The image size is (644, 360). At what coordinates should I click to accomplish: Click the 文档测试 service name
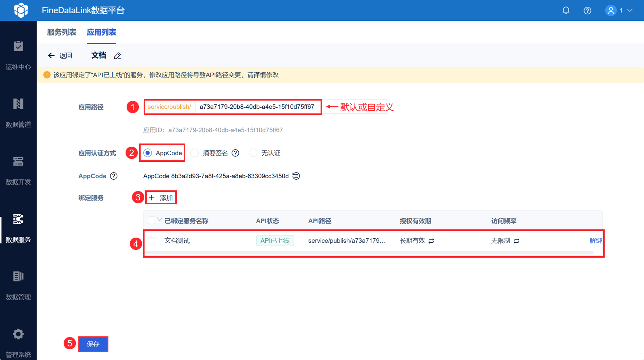coord(177,240)
